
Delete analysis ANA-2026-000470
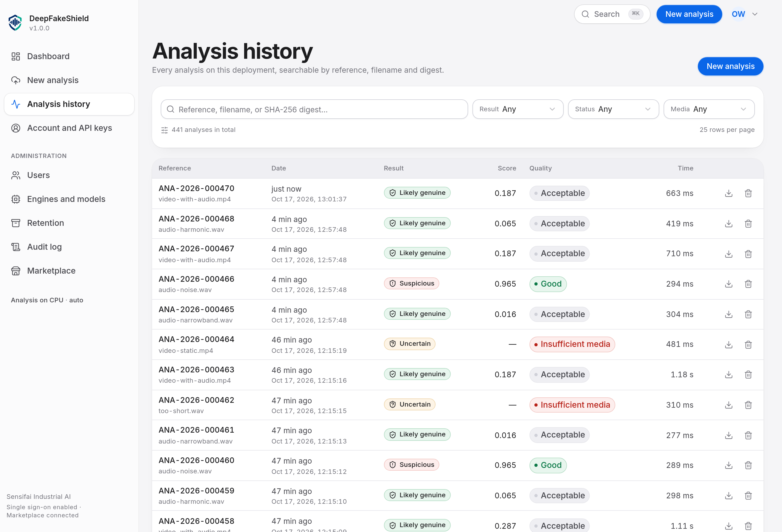748,193
